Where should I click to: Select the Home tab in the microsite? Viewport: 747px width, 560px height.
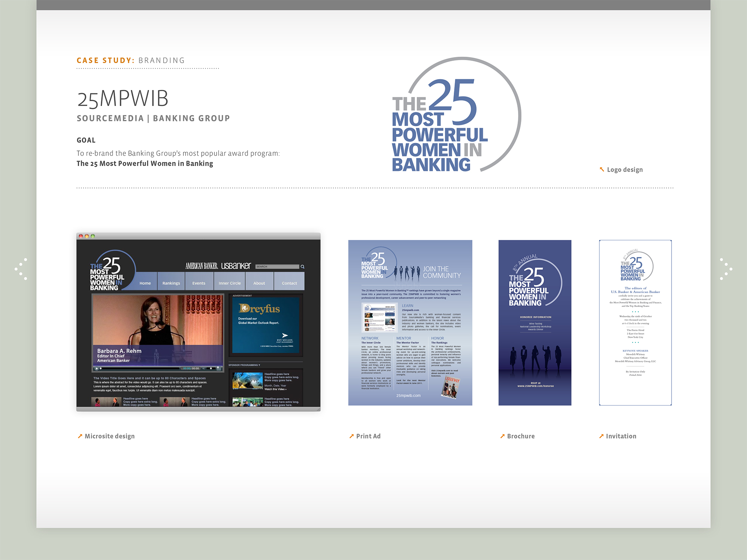point(145,283)
